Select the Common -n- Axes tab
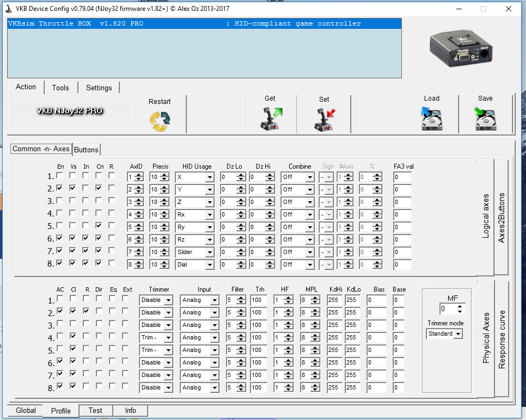Viewport: 526px width, 420px height. tap(41, 149)
